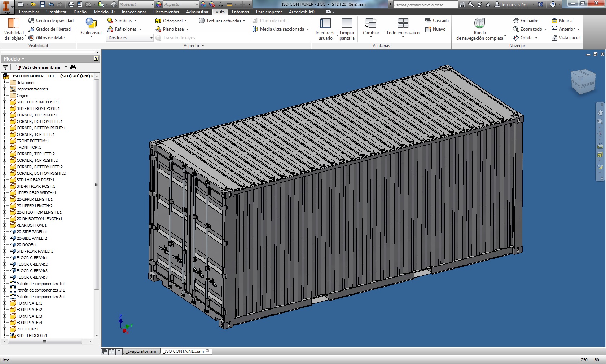Click the ViewCube in the viewport
This screenshot has height=364, width=606.
[x=583, y=82]
